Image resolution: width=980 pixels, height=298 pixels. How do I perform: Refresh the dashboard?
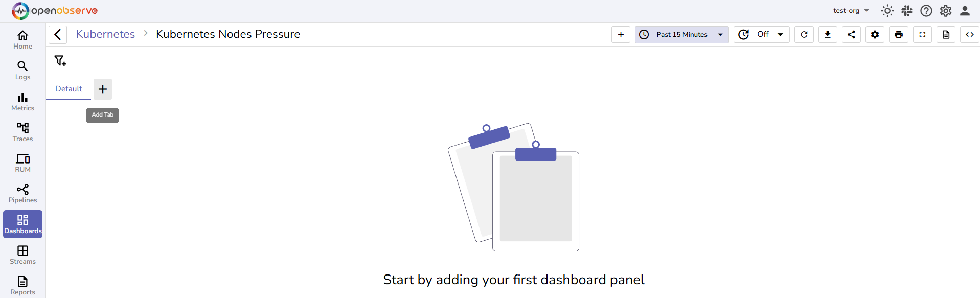tap(804, 34)
